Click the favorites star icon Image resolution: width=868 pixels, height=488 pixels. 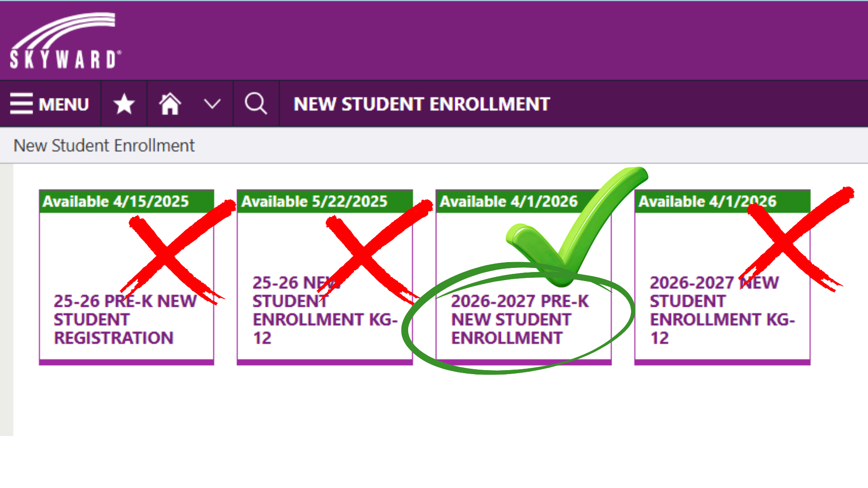124,104
